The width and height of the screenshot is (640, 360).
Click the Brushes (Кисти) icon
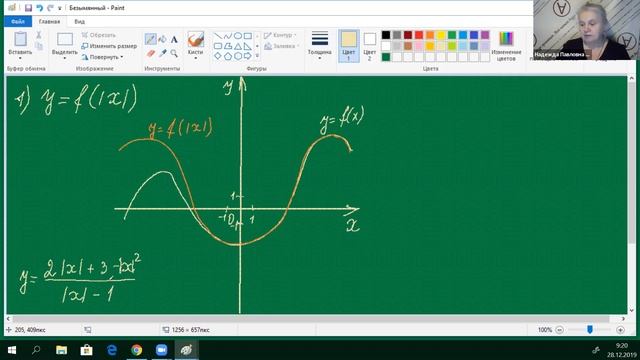(x=196, y=39)
